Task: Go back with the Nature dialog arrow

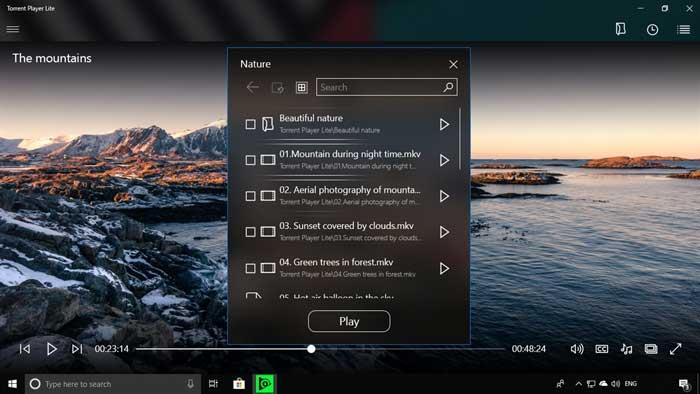Action: 253,87
